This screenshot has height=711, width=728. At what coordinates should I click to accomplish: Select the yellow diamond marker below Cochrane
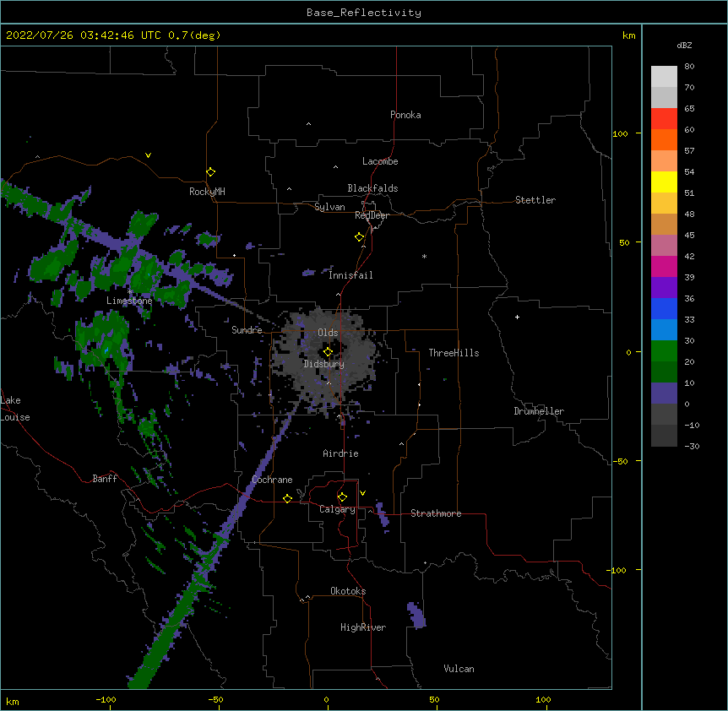tap(287, 498)
